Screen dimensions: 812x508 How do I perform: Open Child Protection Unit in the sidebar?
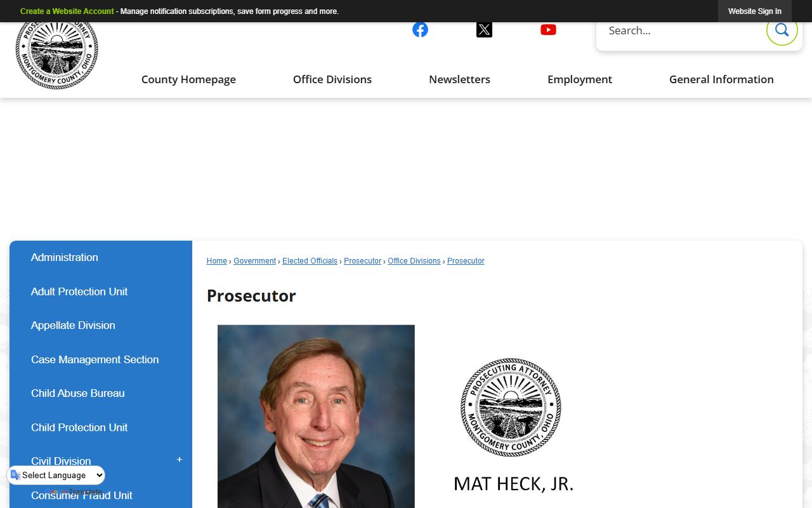pyautogui.click(x=101, y=427)
